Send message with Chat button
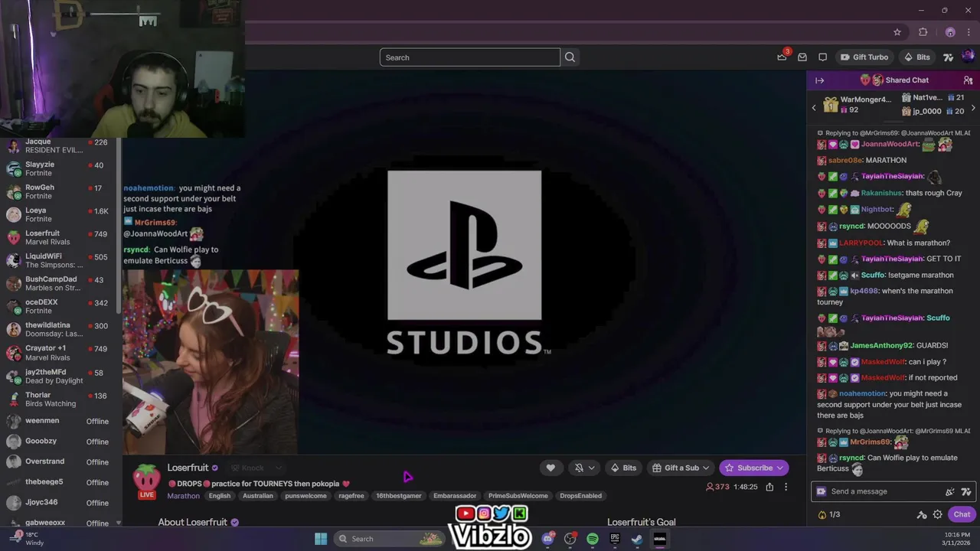The height and width of the screenshot is (551, 980). click(x=962, y=514)
